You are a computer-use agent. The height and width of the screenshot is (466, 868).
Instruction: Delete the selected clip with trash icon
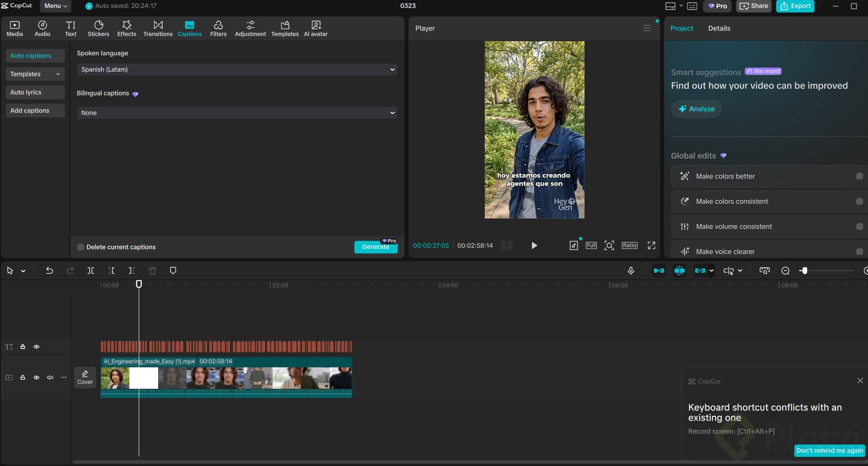(152, 270)
